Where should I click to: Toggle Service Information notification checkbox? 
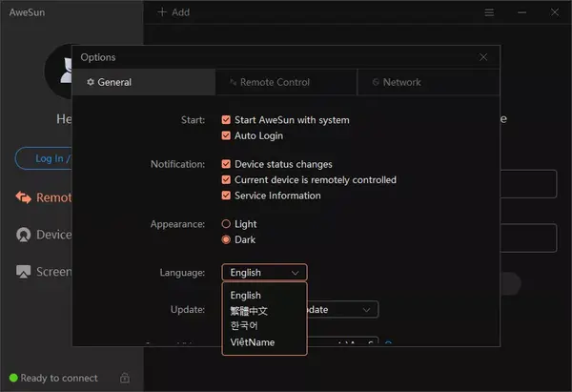pos(226,196)
